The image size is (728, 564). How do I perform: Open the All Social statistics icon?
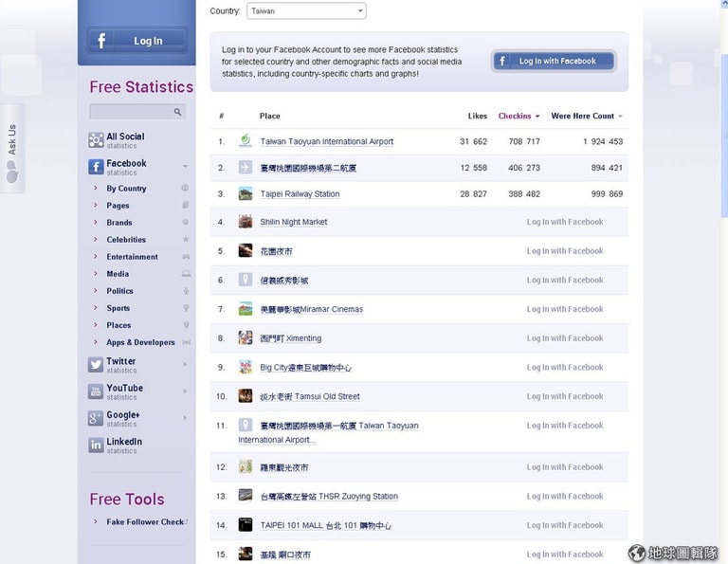point(96,139)
